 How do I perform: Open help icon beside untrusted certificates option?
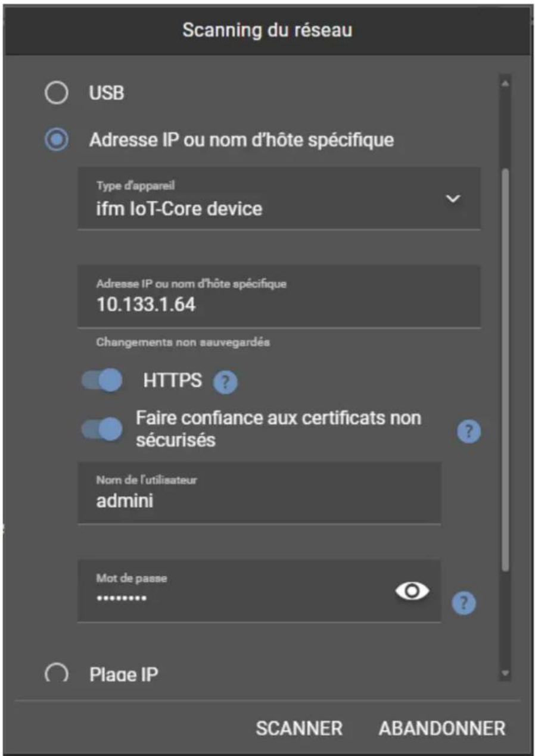pos(469,432)
